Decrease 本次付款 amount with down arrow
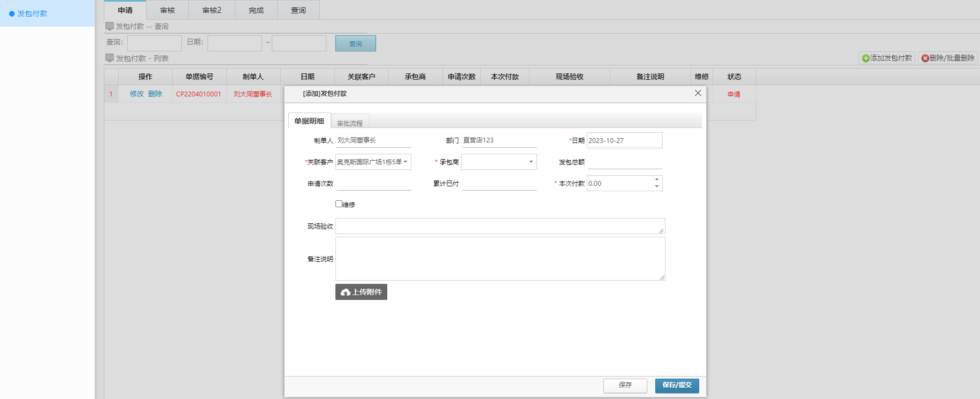980x399 pixels. [x=656, y=187]
